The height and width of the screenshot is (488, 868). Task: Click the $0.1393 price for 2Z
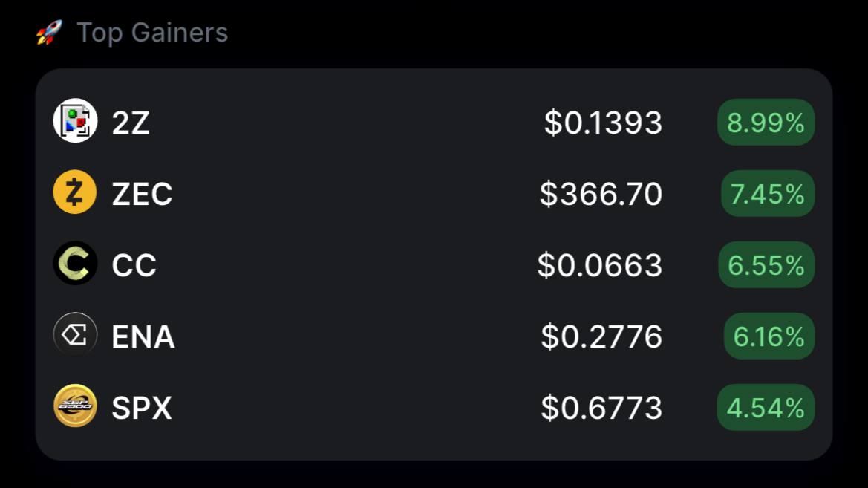pyautogui.click(x=603, y=123)
